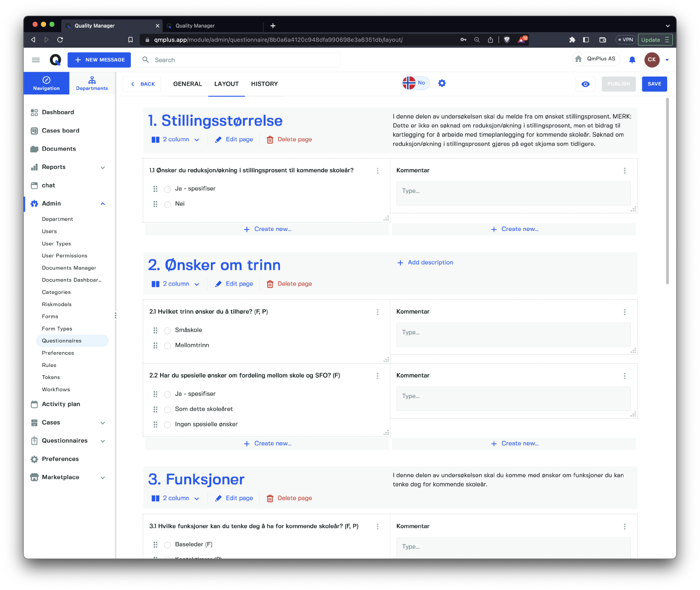Toggle the preview eye button
Viewport: 700px width, 590px height.
point(585,84)
